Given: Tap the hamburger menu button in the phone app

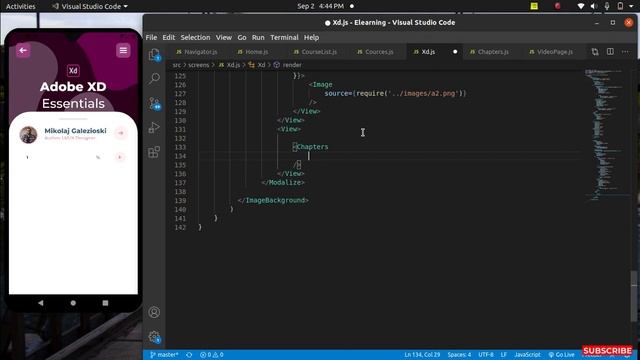Looking at the screenshot, I should pos(123,50).
